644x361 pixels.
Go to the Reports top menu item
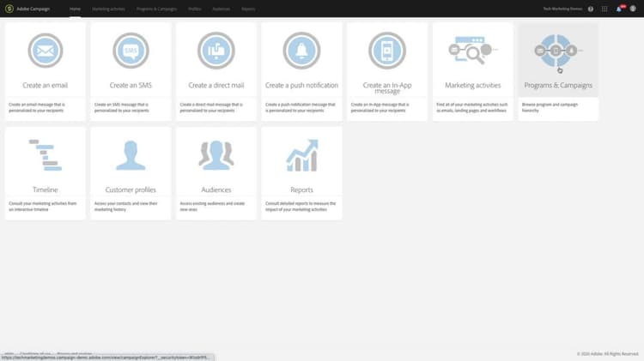pyautogui.click(x=248, y=9)
